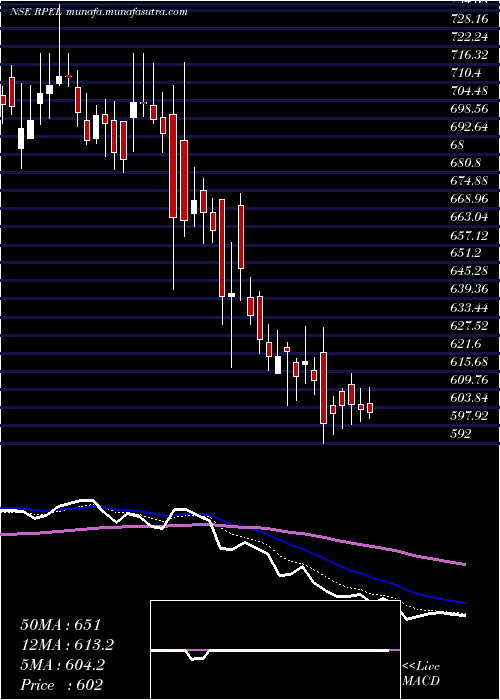This screenshot has width=500, height=700.
Task: Click the 663.04 price axis label
Action: (469, 217)
